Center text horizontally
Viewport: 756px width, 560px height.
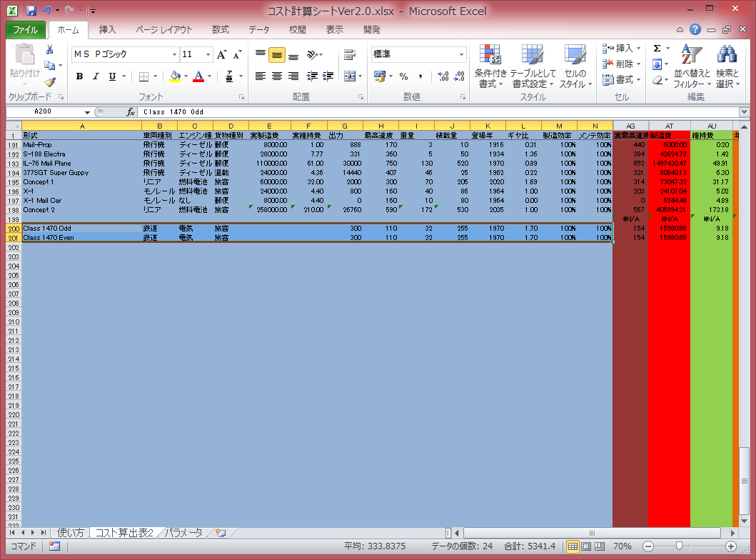277,76
